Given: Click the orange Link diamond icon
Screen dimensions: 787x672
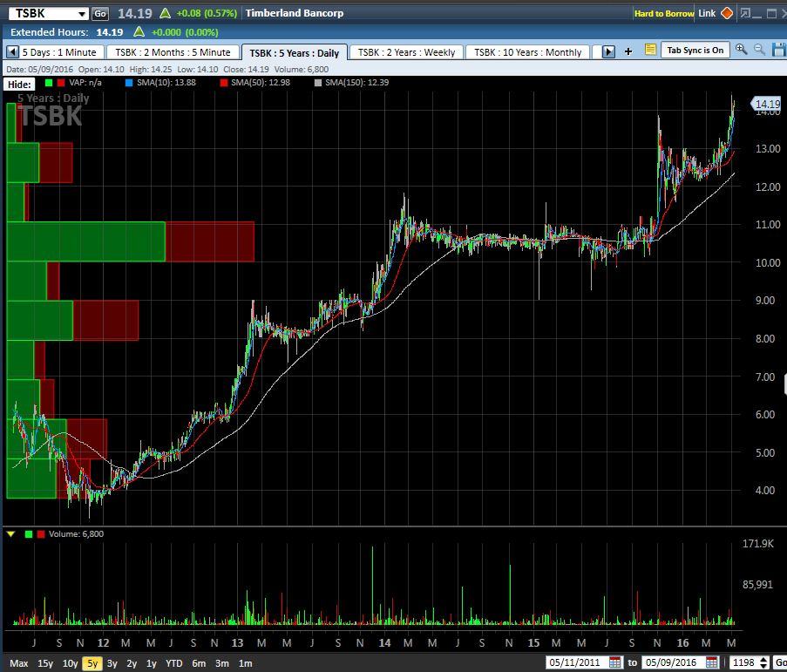Looking at the screenshot, I should 727,13.
